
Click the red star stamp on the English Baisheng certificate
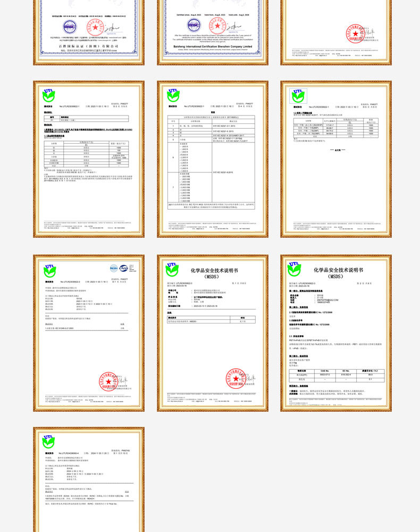click(x=217, y=26)
